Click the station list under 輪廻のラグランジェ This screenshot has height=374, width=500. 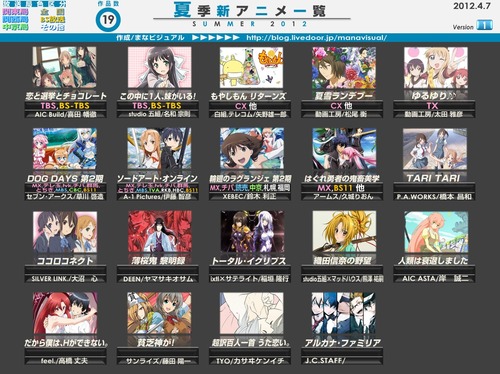coord(250,188)
